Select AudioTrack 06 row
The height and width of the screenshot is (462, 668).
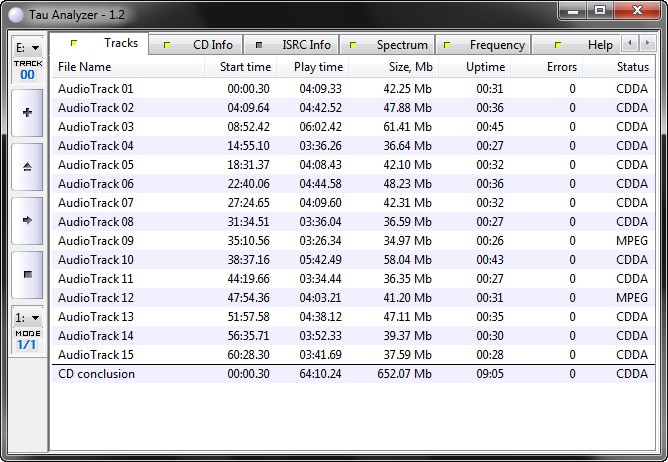(x=353, y=184)
